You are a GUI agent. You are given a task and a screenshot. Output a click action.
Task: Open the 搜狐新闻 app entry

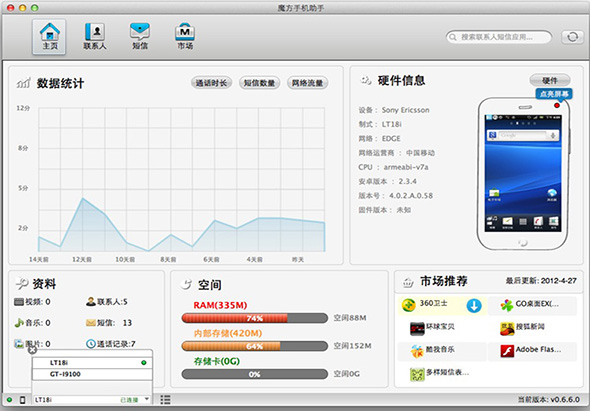pyautogui.click(x=532, y=327)
